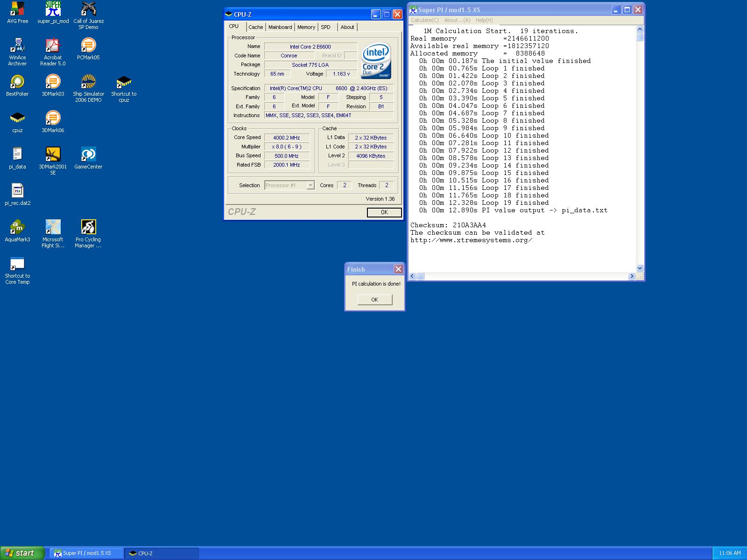Viewport: 747px width, 560px height.
Task: Click Super PI vertical scrollbar up arrow
Action: pos(640,29)
